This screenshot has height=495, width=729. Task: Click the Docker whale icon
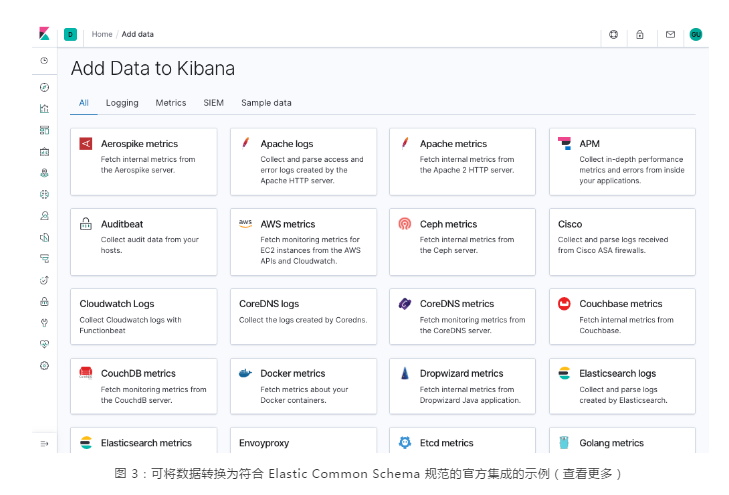tap(245, 373)
